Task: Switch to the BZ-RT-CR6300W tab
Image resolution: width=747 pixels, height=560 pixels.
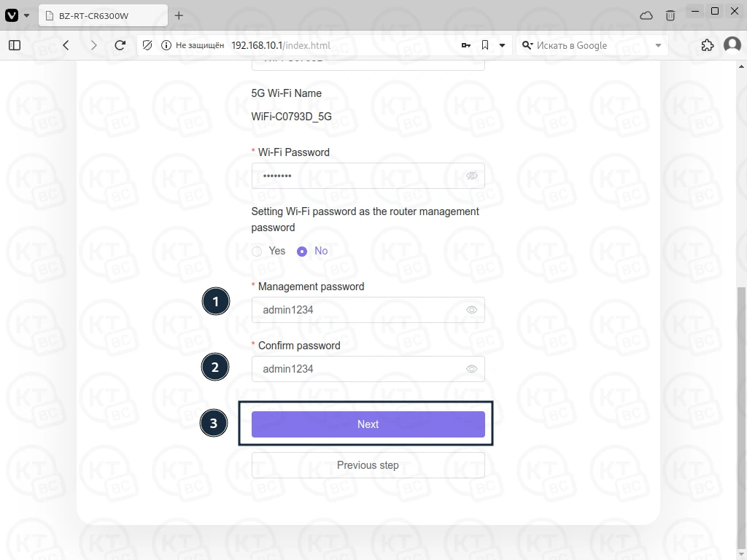Action: click(x=103, y=16)
